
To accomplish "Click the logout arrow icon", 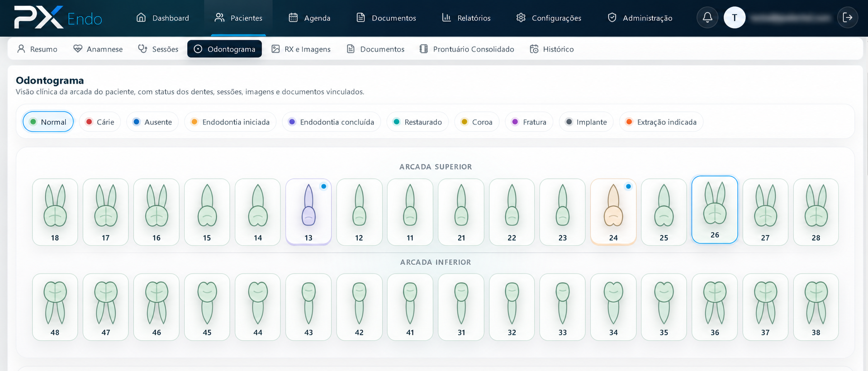I will coord(847,18).
